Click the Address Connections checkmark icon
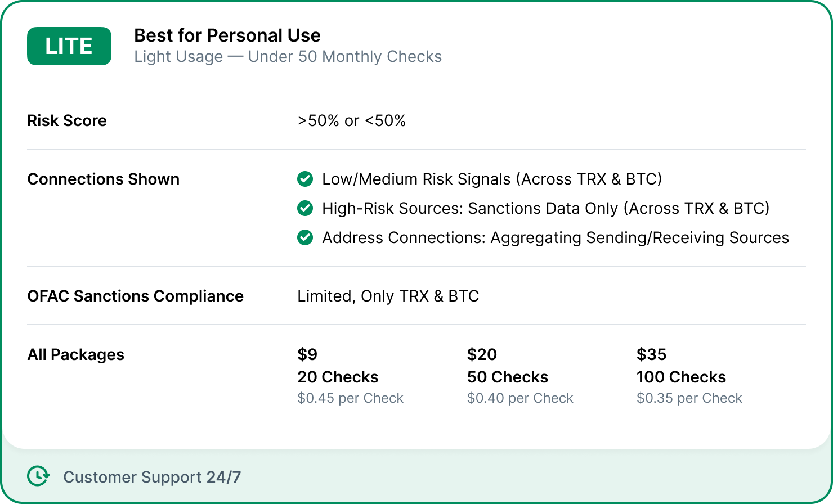The width and height of the screenshot is (833, 504). (x=305, y=237)
